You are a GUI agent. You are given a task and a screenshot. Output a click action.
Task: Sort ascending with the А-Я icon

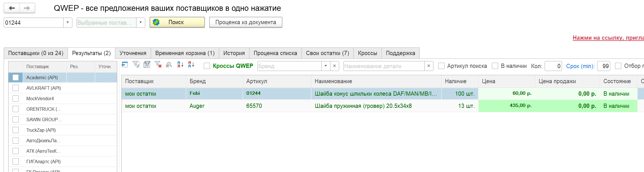tap(180, 65)
